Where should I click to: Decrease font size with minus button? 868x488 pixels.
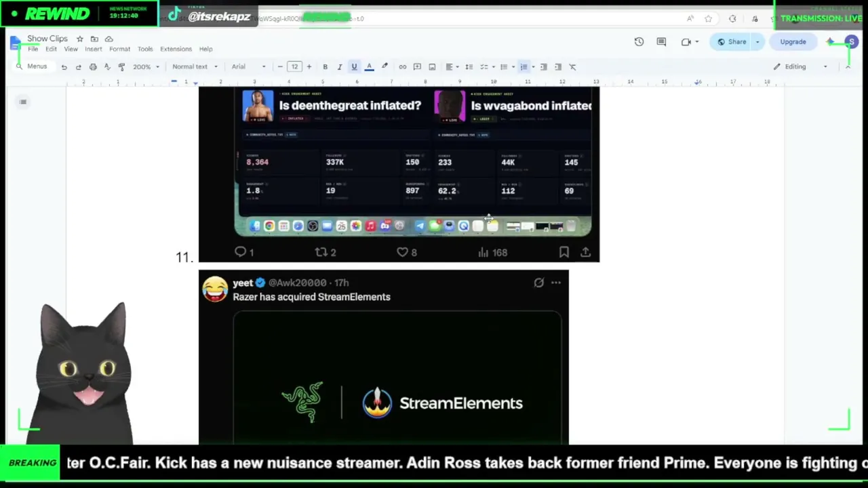coord(280,67)
